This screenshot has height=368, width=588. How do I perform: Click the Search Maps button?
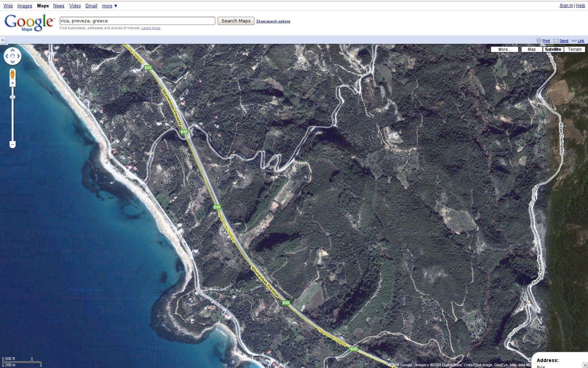coord(236,21)
